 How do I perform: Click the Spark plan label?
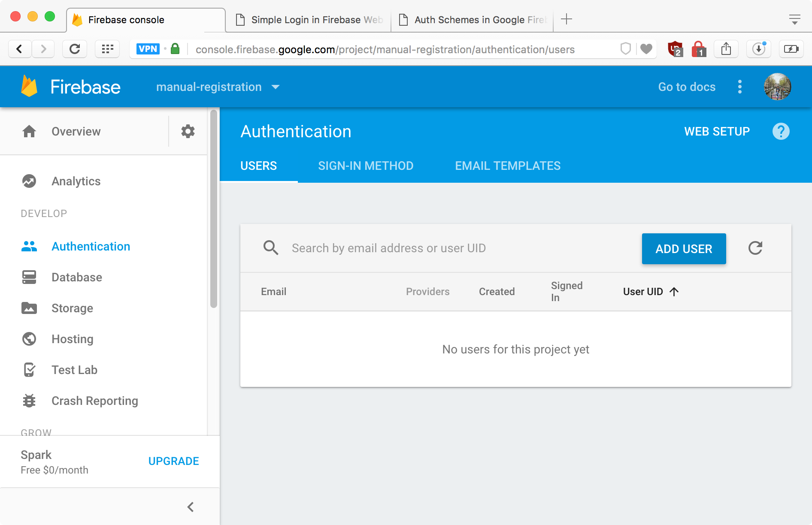[x=36, y=455]
